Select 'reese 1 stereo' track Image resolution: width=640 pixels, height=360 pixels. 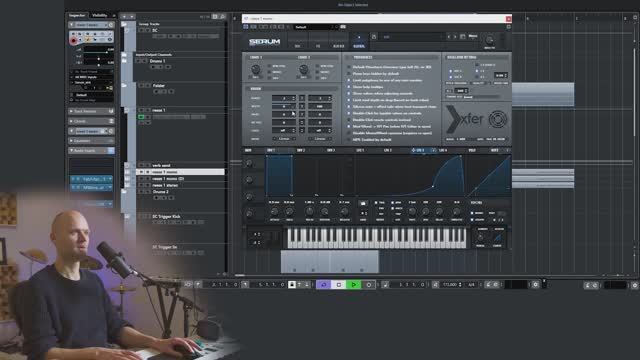click(164, 185)
